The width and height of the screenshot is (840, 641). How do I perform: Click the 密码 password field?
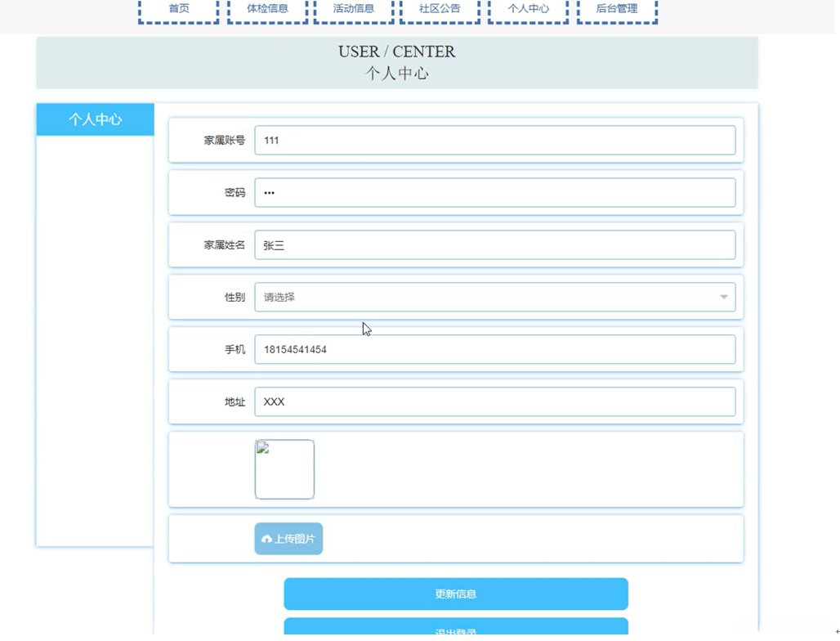495,192
